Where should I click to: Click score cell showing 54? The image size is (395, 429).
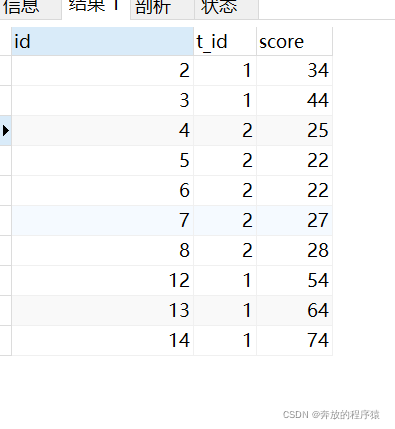point(295,280)
